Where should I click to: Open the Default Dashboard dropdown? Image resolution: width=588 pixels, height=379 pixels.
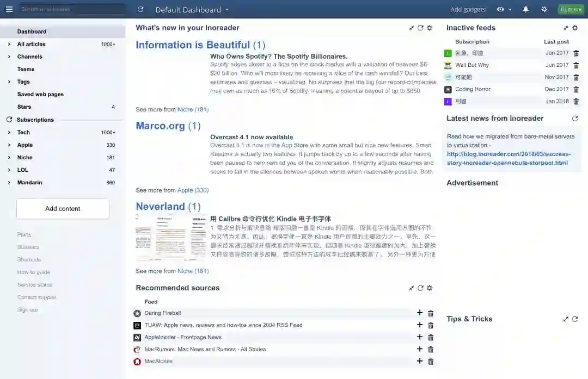point(192,10)
